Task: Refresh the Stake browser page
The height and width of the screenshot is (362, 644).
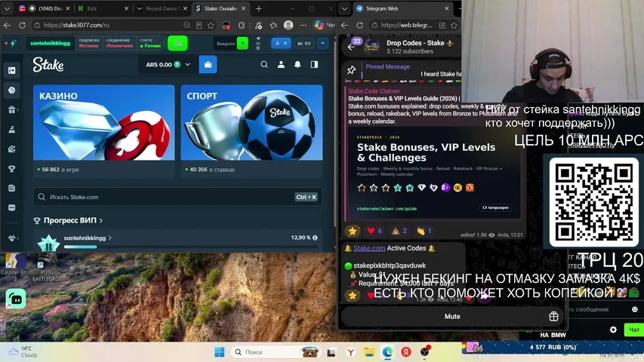Action: [x=22, y=25]
